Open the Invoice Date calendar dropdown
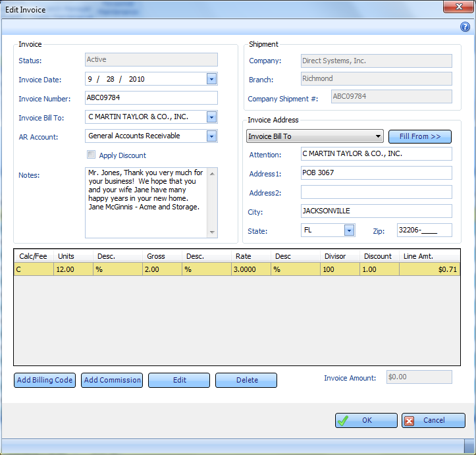Image resolution: width=476 pixels, height=455 pixels. (211, 79)
